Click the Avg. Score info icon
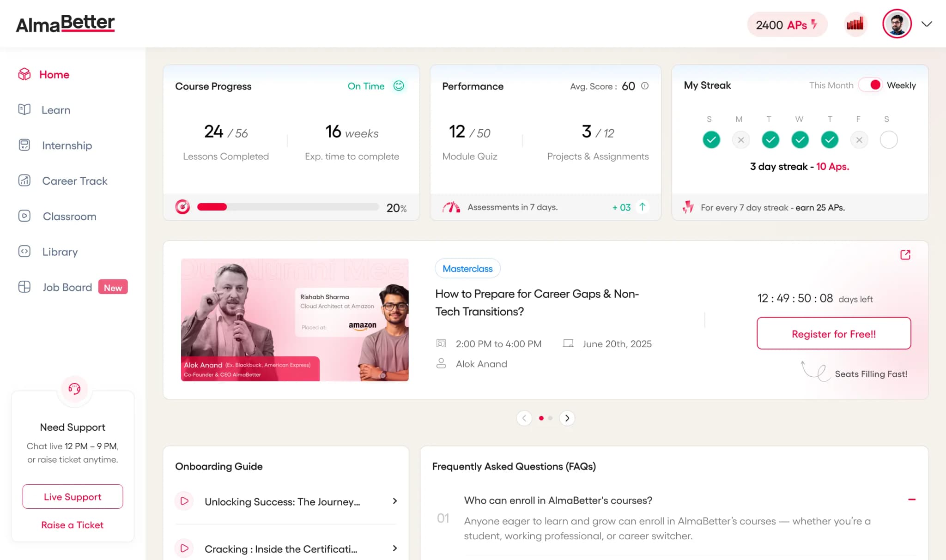 (x=645, y=86)
